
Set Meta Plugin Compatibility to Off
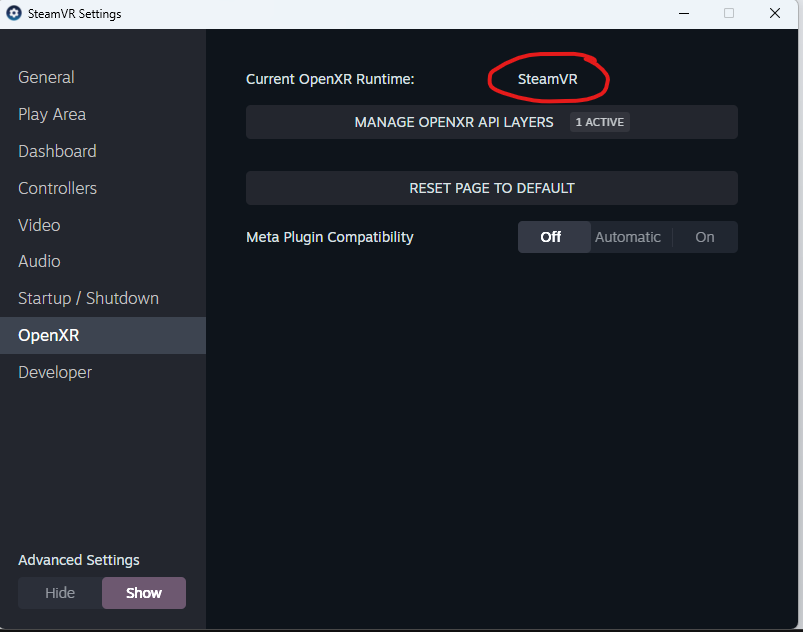[554, 237]
